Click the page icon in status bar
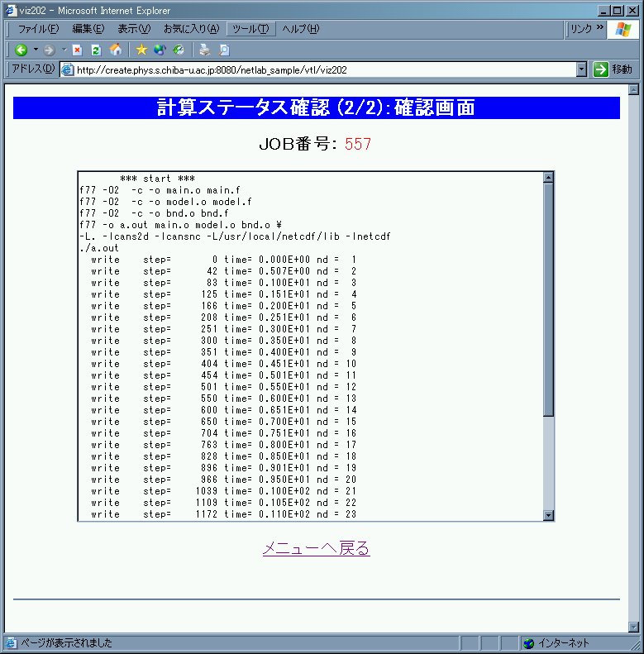This screenshot has width=644, height=654. (x=11, y=642)
